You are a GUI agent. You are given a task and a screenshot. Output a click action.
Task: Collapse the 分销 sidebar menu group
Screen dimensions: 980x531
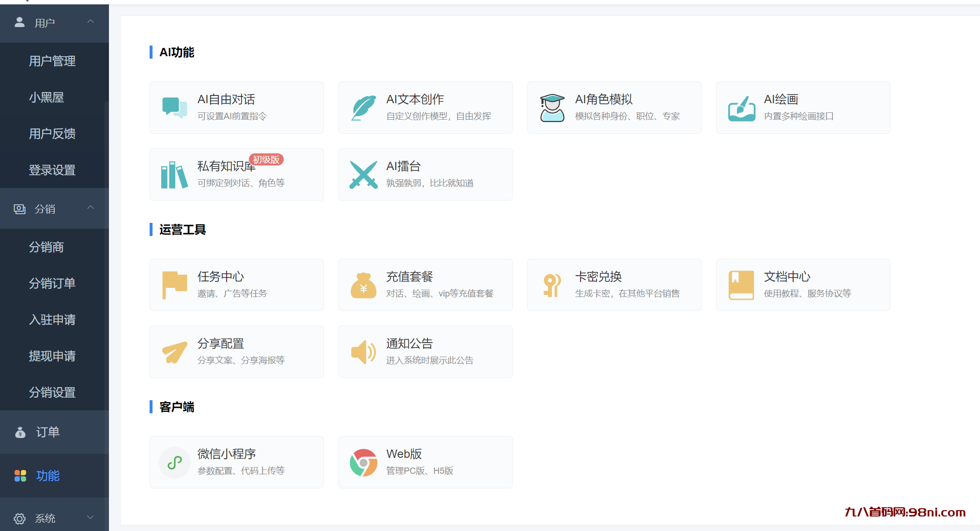point(91,208)
